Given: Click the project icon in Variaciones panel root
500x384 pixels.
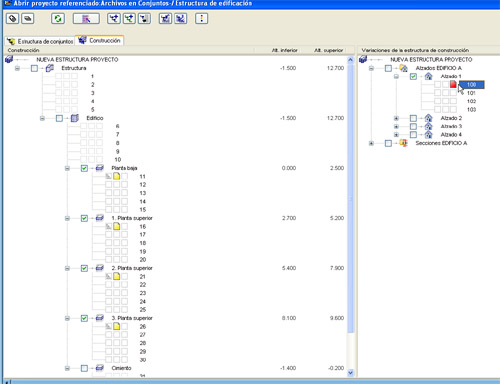Looking at the screenshot, I should [x=363, y=59].
